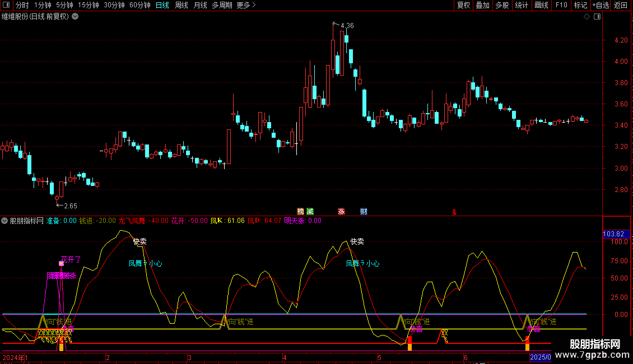Toggle the right side panel icon
Image resolution: width=633 pixels, height=364 pixels.
click(x=597, y=17)
